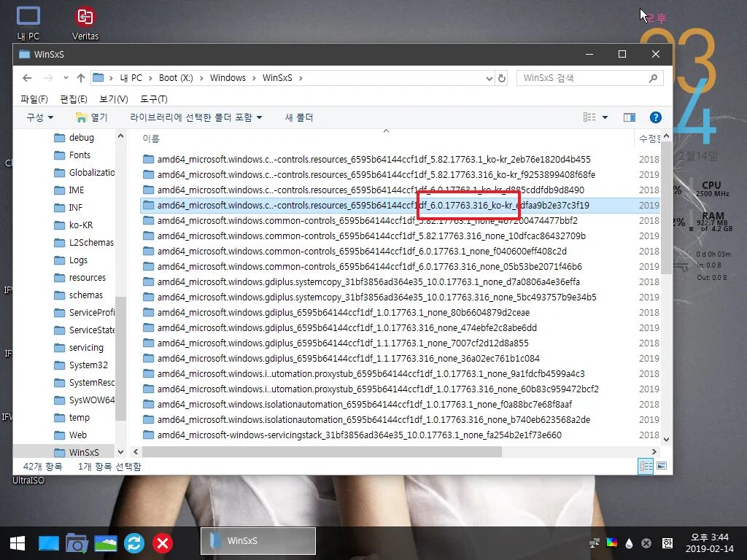747x560 pixels.
Task: Select gdiplus folder ending 1.0.17763.316_none_474ebfe2c8abe6dd
Action: point(340,328)
